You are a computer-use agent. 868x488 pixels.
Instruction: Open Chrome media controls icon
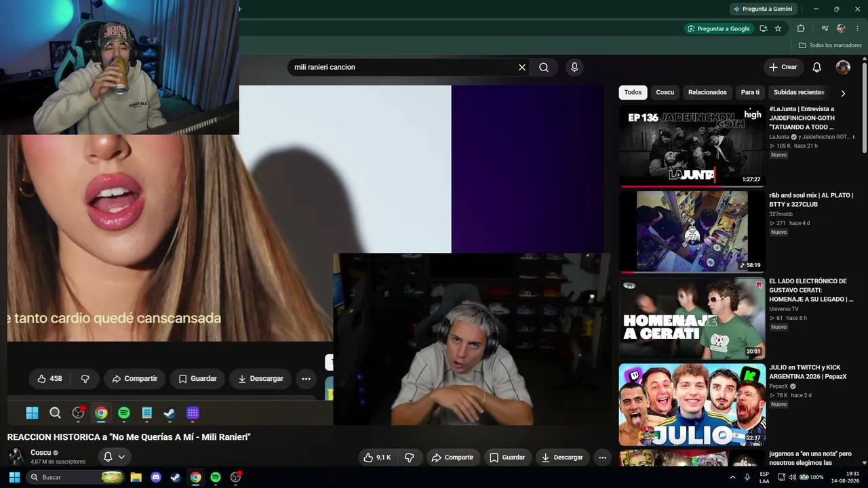[825, 28]
